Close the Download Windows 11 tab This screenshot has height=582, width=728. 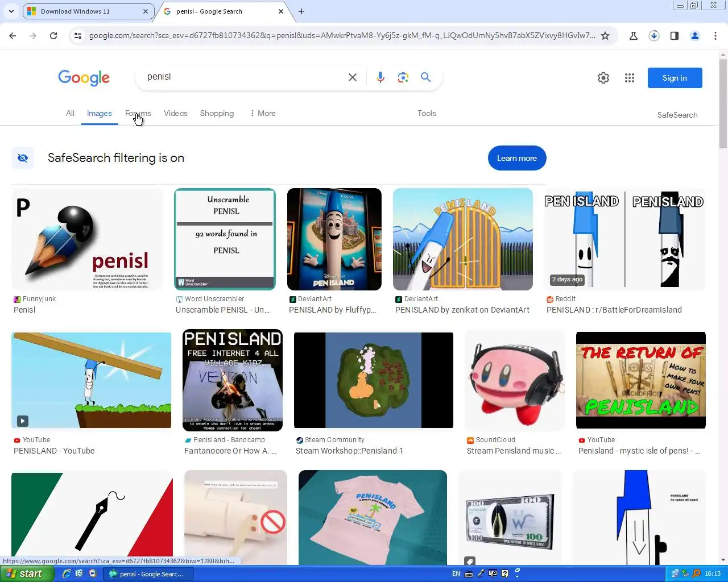coord(146,11)
